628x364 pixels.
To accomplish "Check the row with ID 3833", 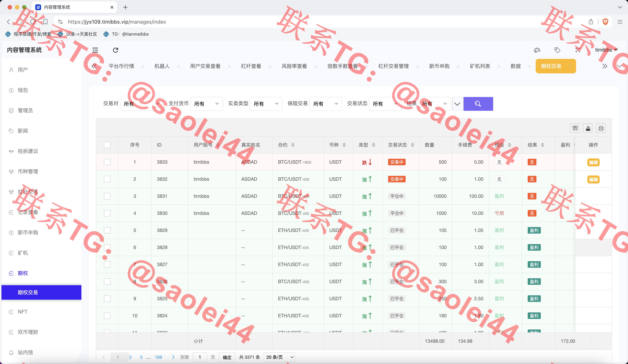I will (107, 162).
